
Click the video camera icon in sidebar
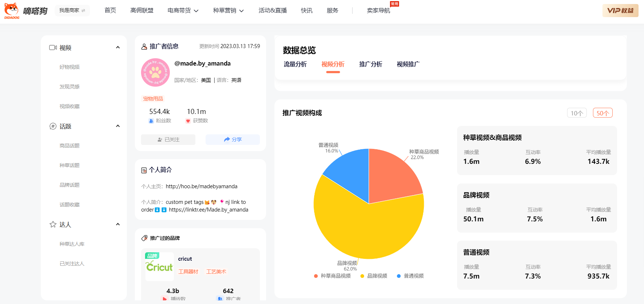click(x=53, y=48)
